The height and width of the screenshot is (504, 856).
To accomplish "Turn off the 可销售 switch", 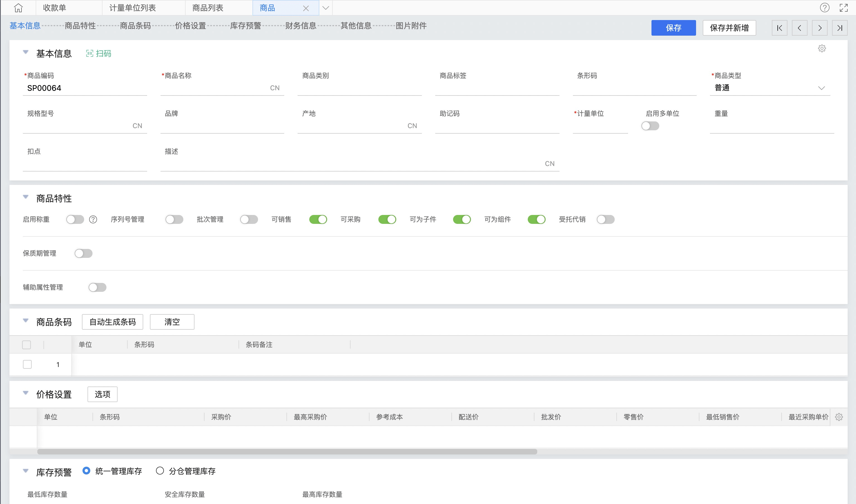I will tap(318, 219).
